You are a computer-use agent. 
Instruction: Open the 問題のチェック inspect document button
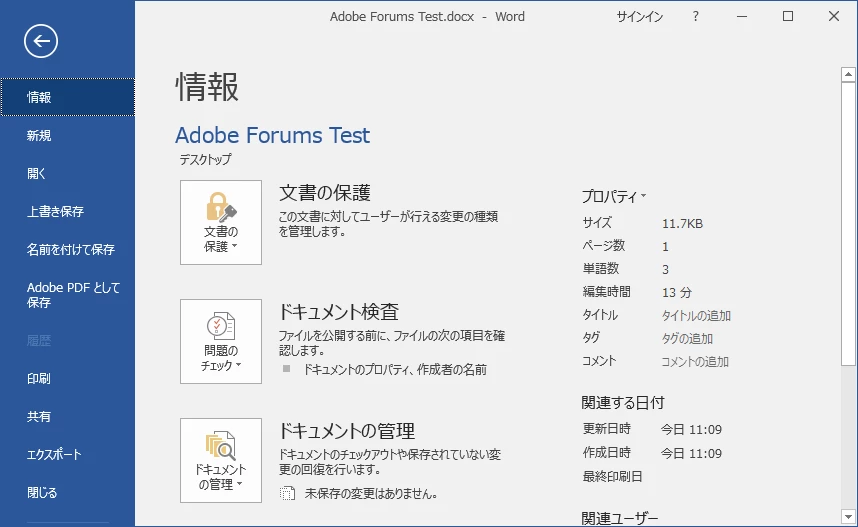[x=221, y=341]
